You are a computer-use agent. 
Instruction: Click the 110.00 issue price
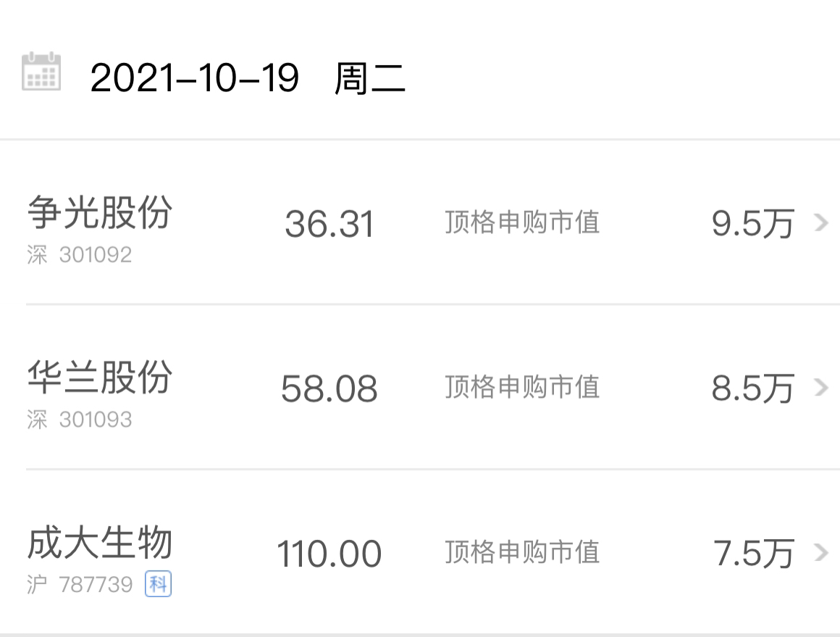tap(329, 554)
